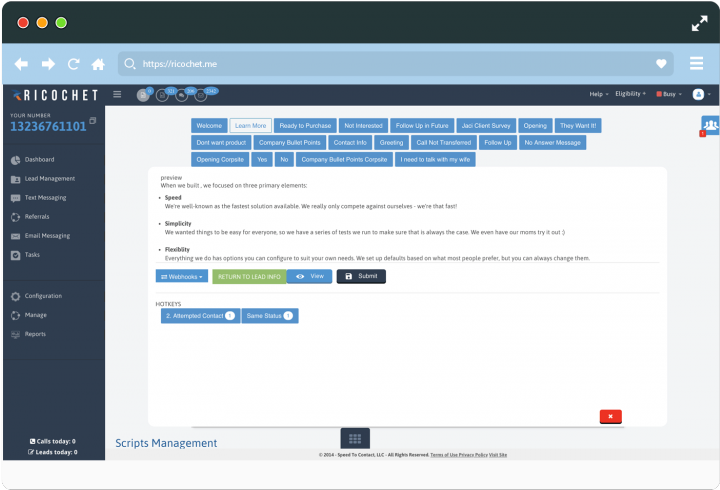Viewport: 720px width, 490px height.
Task: Open Lead Management in the sidebar
Action: (49, 178)
